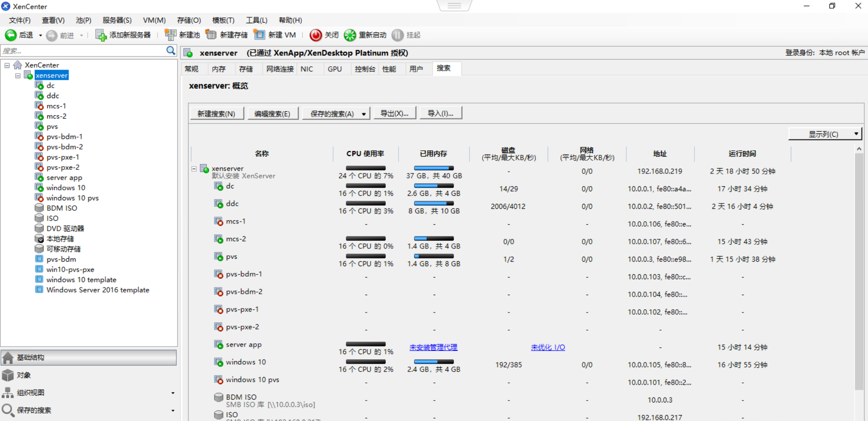Screen dimensions: 868x421
Task: Click the red Shut Down (关闭) icon
Action: pos(315,35)
